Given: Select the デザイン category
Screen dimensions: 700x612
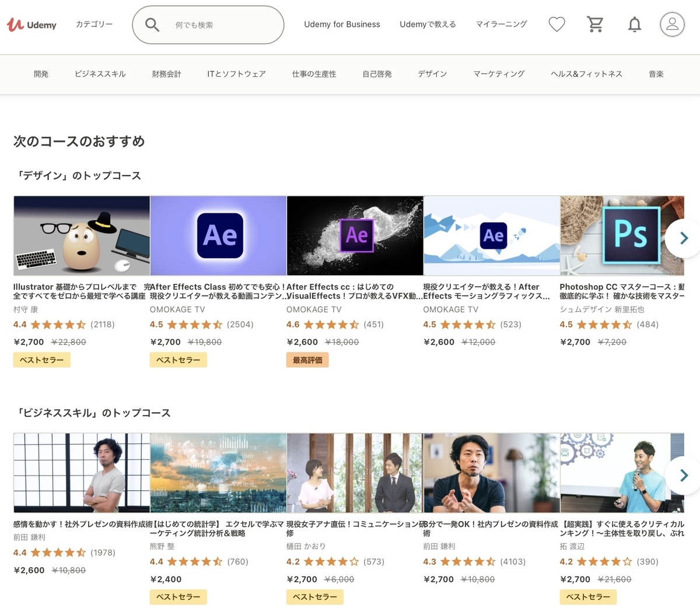Looking at the screenshot, I should click(432, 74).
